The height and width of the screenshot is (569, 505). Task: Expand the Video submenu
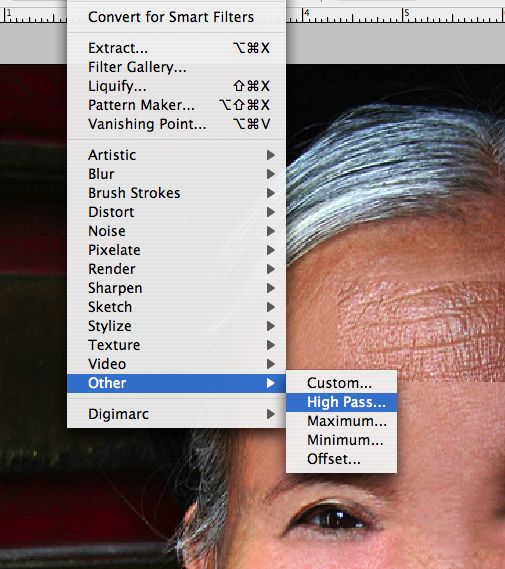click(176, 364)
